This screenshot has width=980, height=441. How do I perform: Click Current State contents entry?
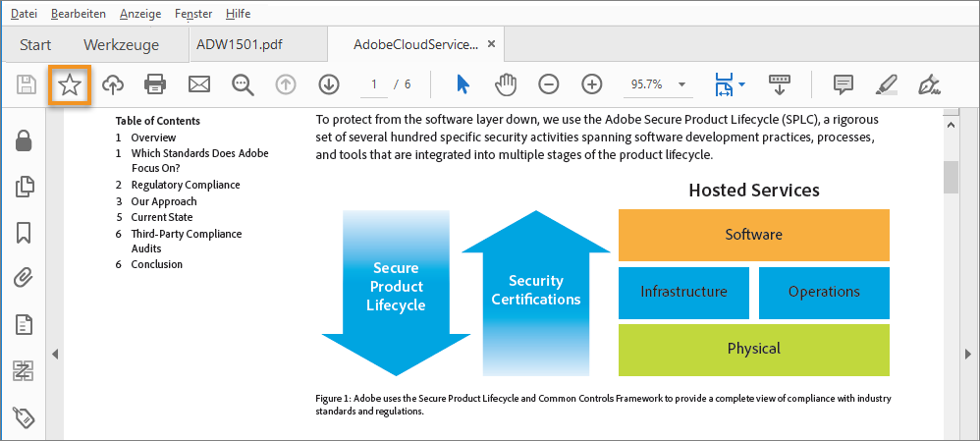(x=162, y=217)
